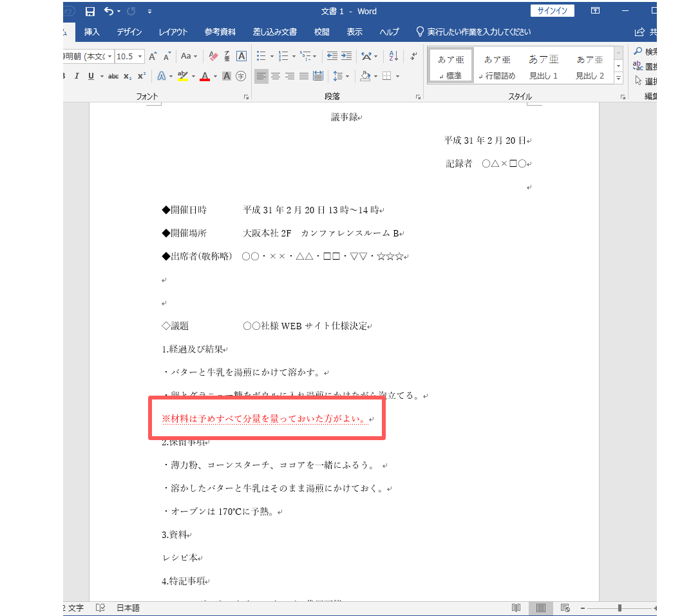Apply text effects with the glowing A icon
Image resolution: width=700 pixels, height=616 pixels.
pyautogui.click(x=161, y=76)
